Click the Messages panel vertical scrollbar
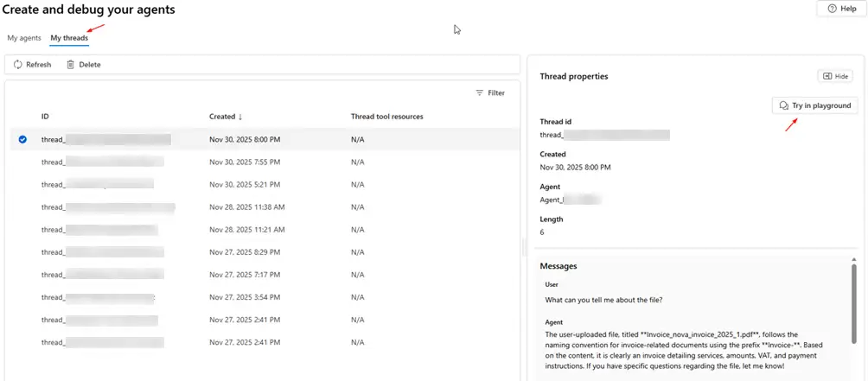Image resolution: width=868 pixels, height=381 pixels. click(x=854, y=294)
